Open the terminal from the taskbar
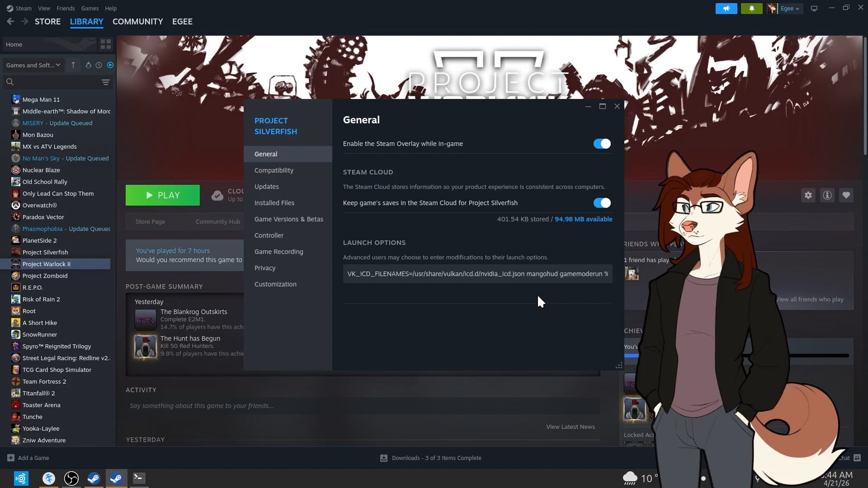The image size is (868, 488). click(x=139, y=478)
